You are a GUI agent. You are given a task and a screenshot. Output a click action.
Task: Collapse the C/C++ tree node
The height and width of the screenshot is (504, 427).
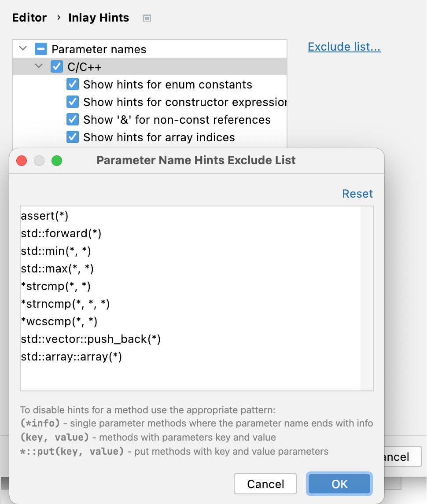coord(39,66)
